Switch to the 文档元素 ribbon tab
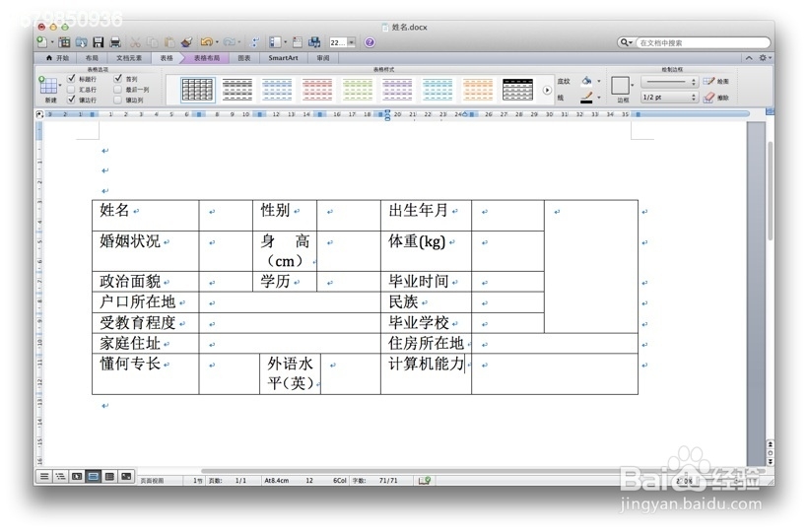 tap(129, 58)
